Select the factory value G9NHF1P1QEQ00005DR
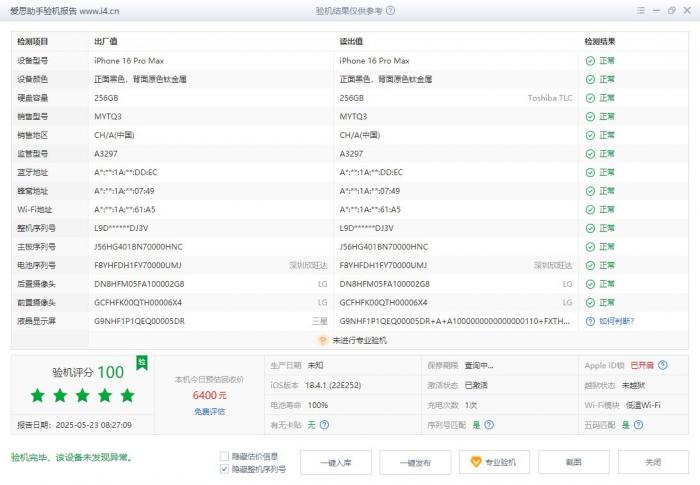The width and height of the screenshot is (700, 485). point(139,322)
